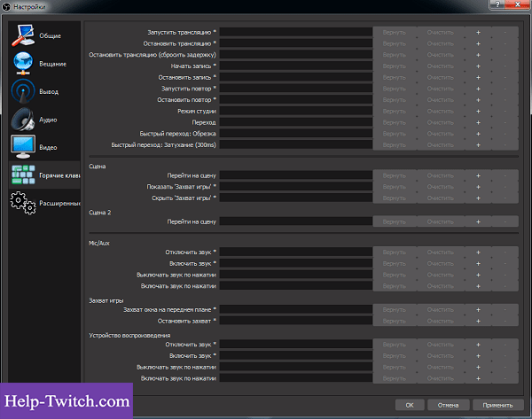
Task: Select the Горячие клавиши keyboard icon
Action: point(23,175)
